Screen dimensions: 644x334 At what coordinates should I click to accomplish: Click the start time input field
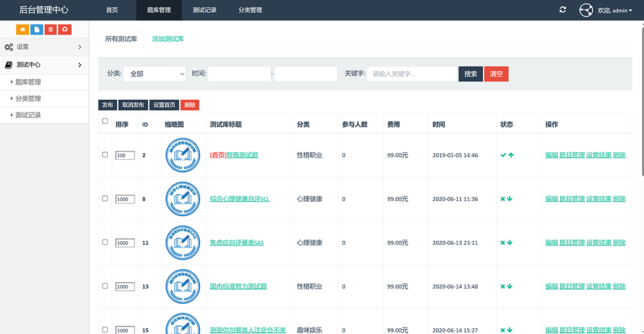[x=239, y=74]
